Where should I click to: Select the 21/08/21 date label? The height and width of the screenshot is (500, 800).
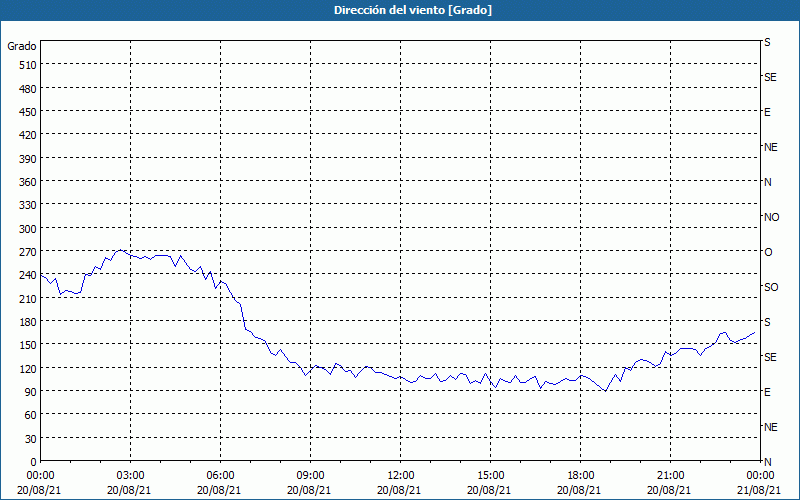click(x=759, y=490)
